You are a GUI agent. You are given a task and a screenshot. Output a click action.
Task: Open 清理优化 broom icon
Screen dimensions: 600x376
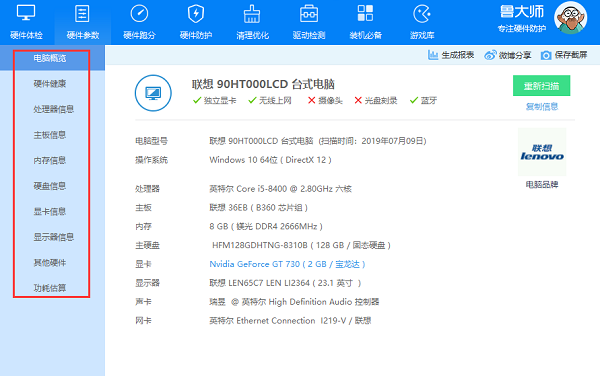pos(252,14)
